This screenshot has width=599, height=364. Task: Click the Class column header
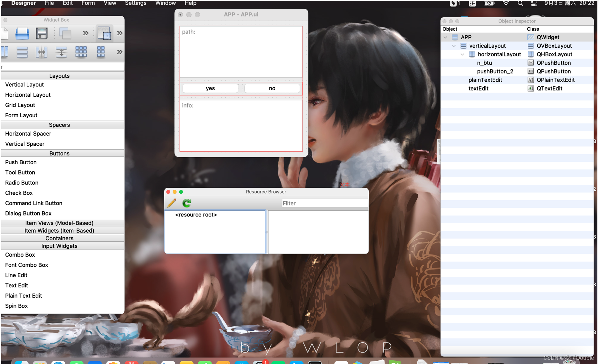pos(559,29)
